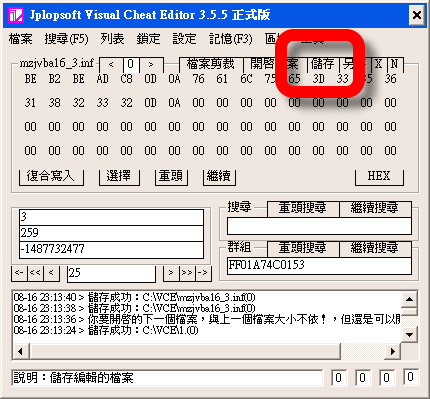This screenshot has width=430, height=399.
Task: Open the 搜尋(F5) menu
Action: pos(66,39)
